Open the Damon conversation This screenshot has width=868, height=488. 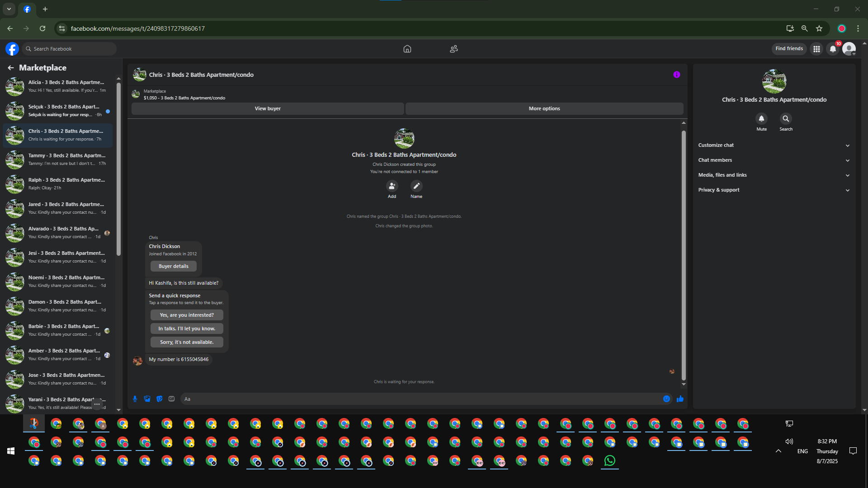point(58,306)
